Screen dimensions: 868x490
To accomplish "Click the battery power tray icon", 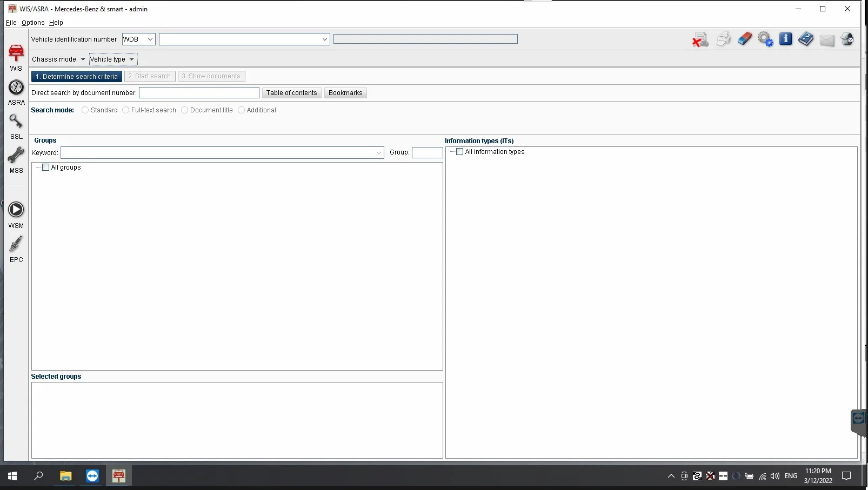I will [749, 476].
